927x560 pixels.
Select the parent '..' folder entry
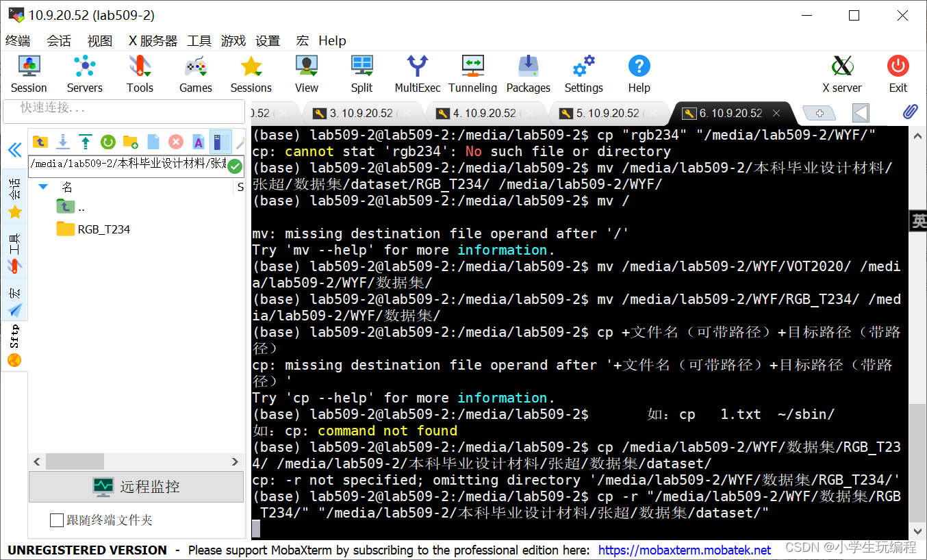[71, 207]
